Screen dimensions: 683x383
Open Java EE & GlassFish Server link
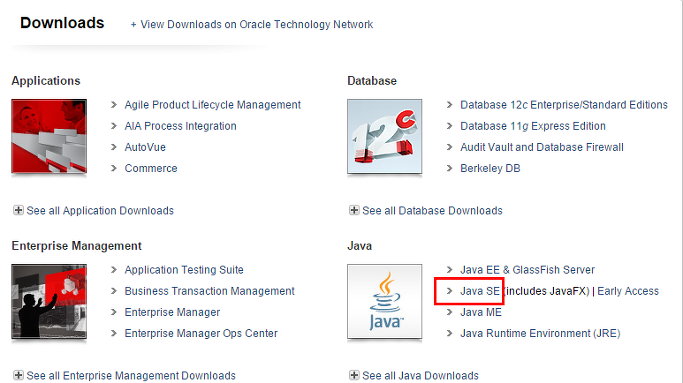pos(527,270)
